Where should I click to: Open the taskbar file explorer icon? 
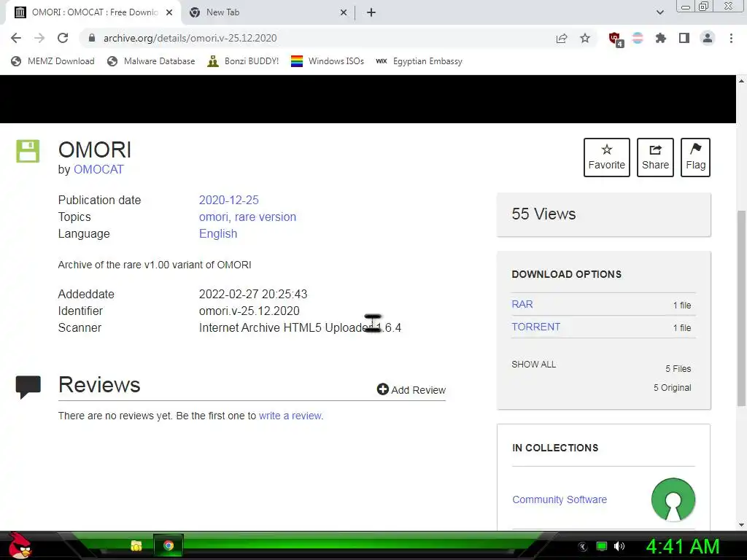(x=136, y=545)
